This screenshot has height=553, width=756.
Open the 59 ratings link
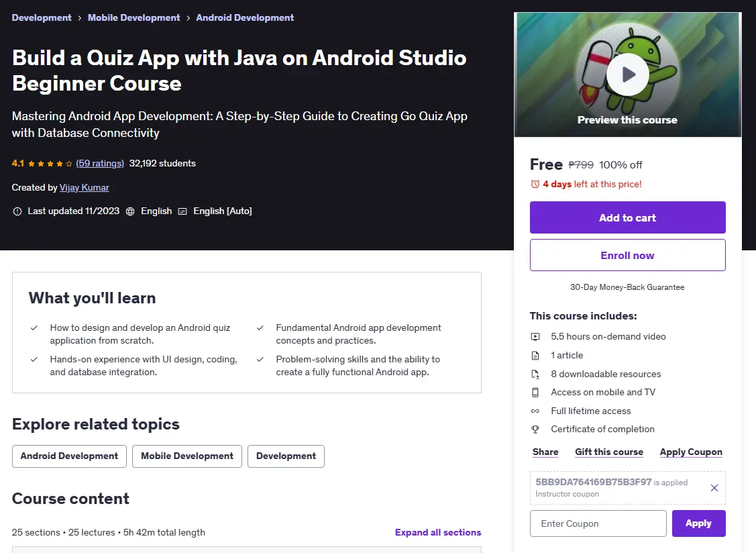[100, 164]
